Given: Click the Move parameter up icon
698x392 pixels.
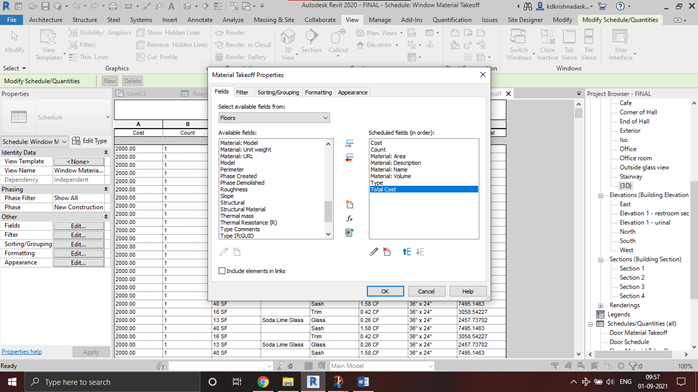Looking at the screenshot, I should tap(406, 252).
